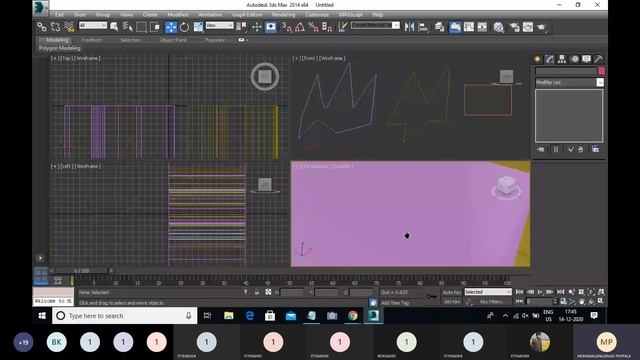Image resolution: width=640 pixels, height=360 pixels.
Task: Switch to the Object Paint ribbon tab
Action: point(173,40)
